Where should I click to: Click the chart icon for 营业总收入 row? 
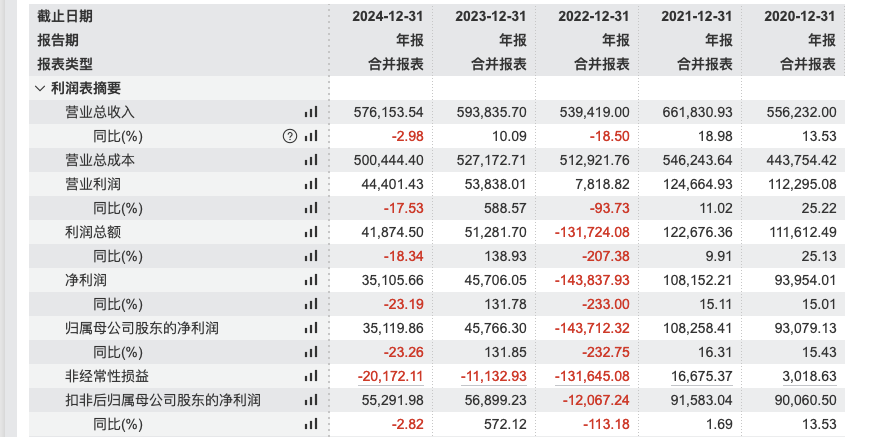pyautogui.click(x=311, y=112)
